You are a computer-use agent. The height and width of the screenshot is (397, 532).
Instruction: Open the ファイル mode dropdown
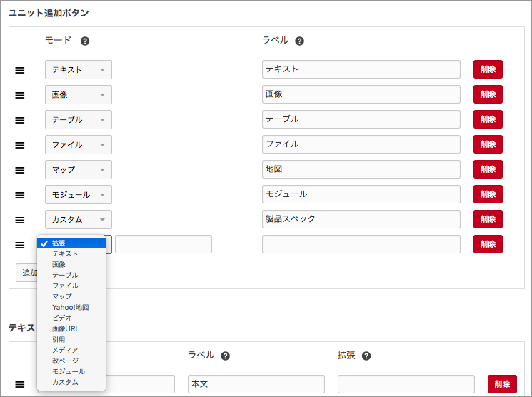tap(79, 144)
